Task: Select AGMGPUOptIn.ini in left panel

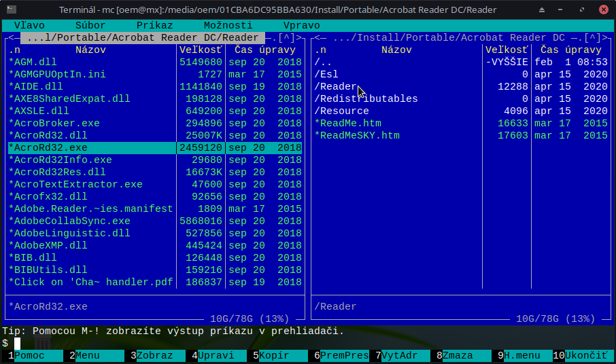Action: (x=155, y=74)
